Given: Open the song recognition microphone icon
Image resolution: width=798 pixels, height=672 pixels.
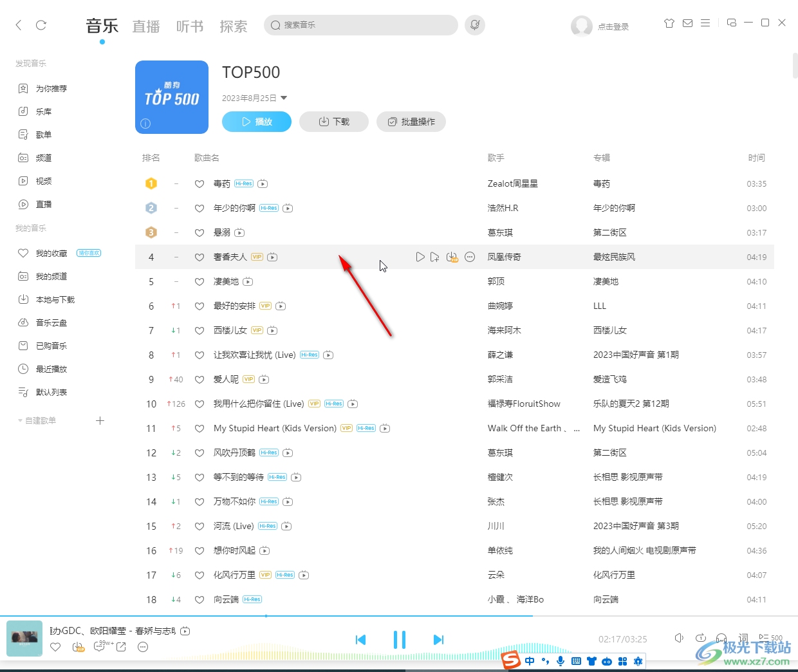Looking at the screenshot, I should pyautogui.click(x=475, y=25).
